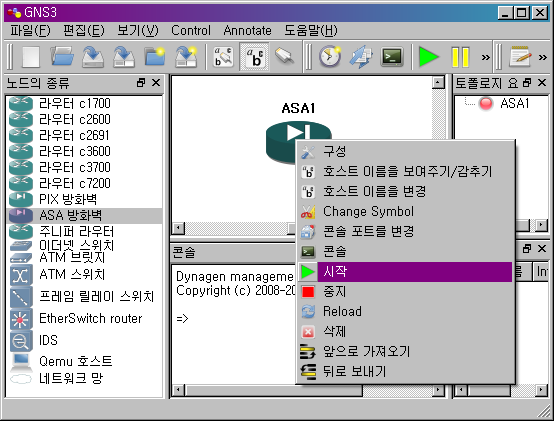Select ATM 스위치 node type
The height and width of the screenshot is (421, 554).
pos(84,275)
